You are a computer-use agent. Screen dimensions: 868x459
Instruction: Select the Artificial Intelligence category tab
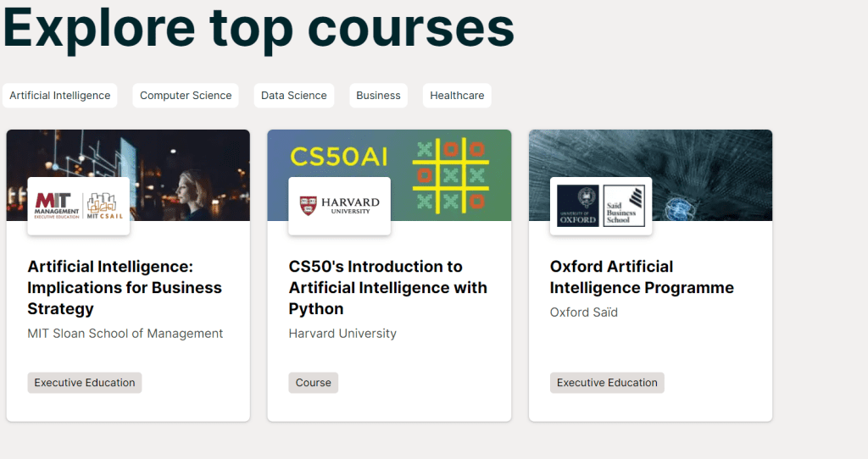[x=60, y=96]
